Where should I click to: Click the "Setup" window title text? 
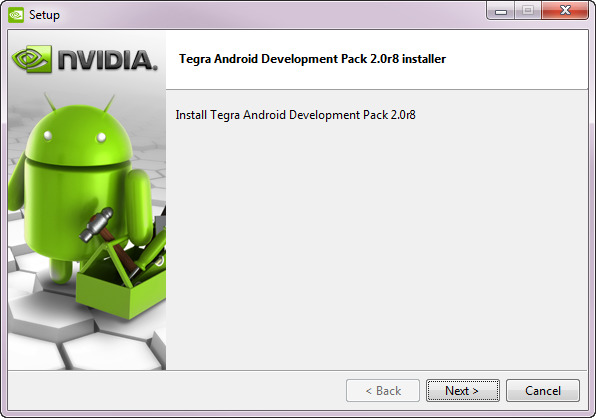click(44, 15)
